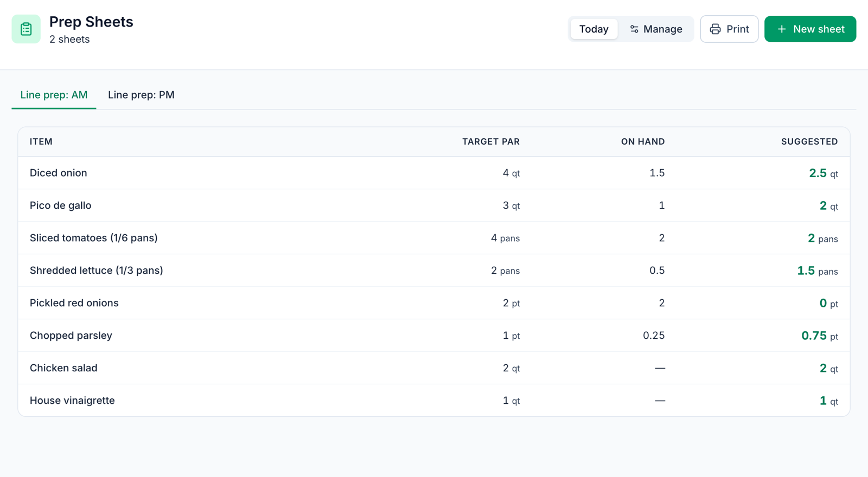The image size is (868, 477).
Task: Click the ITEM column header
Action: [41, 141]
